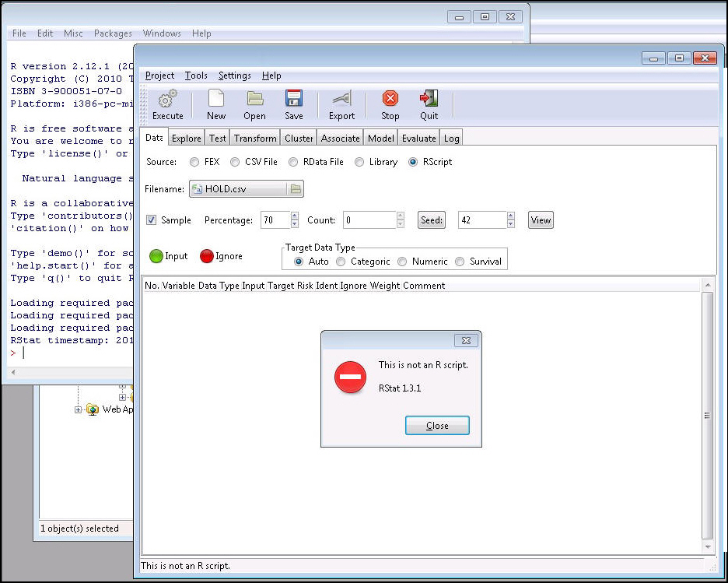Viewport: 728px width, 583px height.
Task: Close the error dialog with its X button
Action: pyautogui.click(x=466, y=340)
